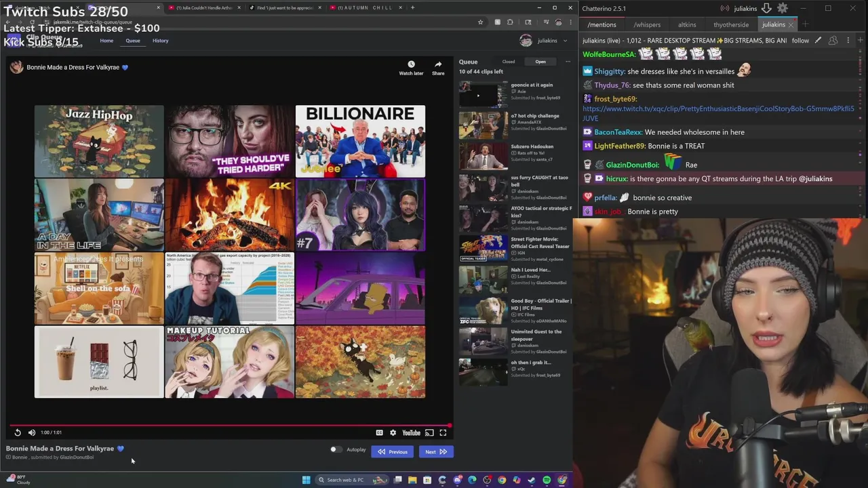Switch to the '(1) AUTUMN CHILL' browser tab

366,7
